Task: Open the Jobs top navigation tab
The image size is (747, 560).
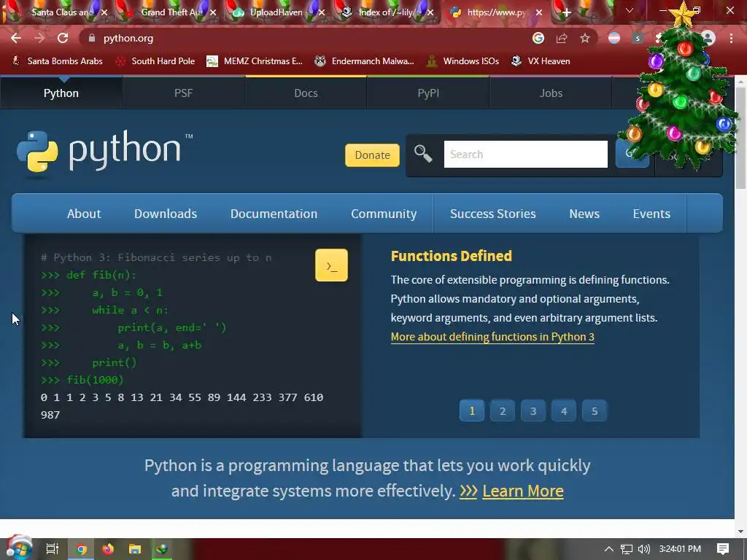Action: pyautogui.click(x=551, y=93)
